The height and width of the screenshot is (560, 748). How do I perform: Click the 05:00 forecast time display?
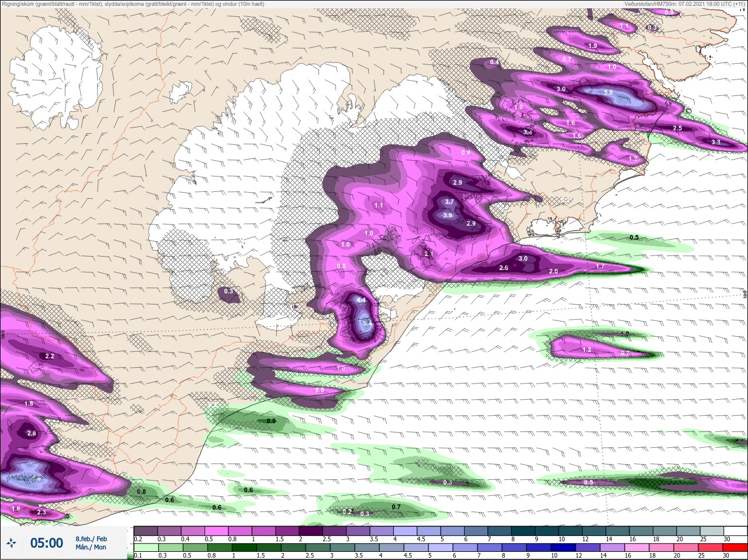click(x=47, y=544)
